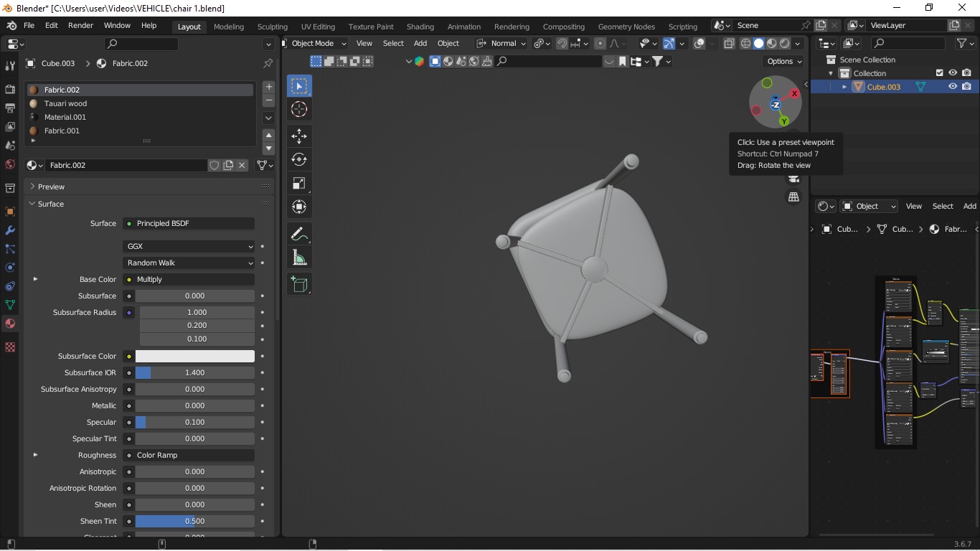Switch to rendered viewport shading

pyautogui.click(x=784, y=43)
